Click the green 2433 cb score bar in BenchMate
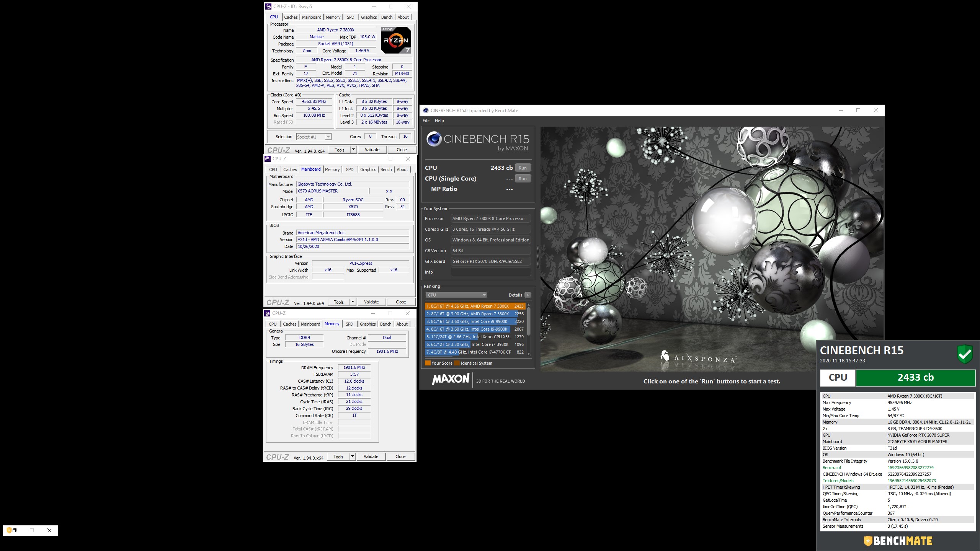 [x=915, y=378]
